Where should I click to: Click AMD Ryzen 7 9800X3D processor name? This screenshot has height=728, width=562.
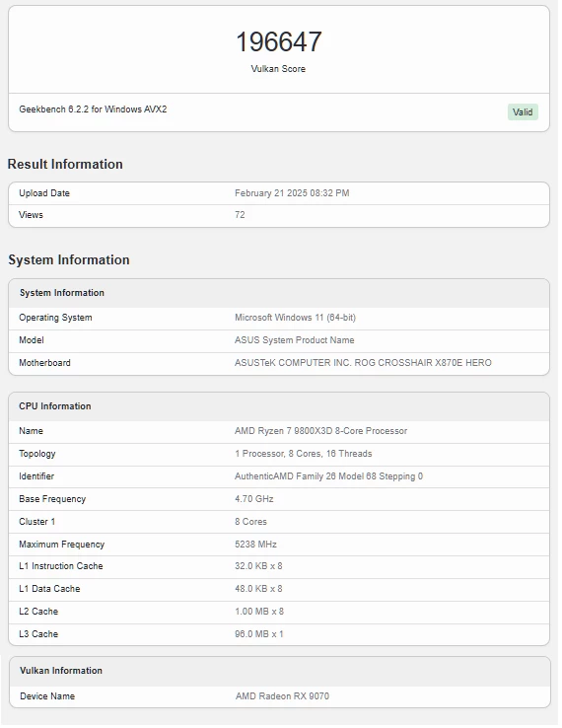(320, 431)
